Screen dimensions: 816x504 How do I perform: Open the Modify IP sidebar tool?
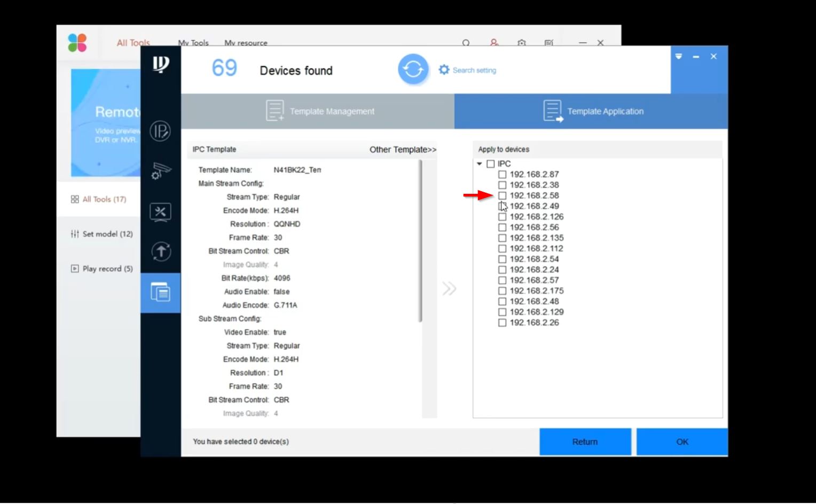coord(160,131)
